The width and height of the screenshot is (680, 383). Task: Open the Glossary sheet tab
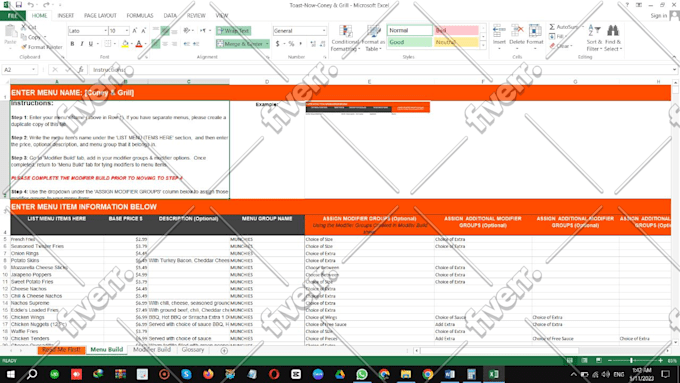(193, 350)
